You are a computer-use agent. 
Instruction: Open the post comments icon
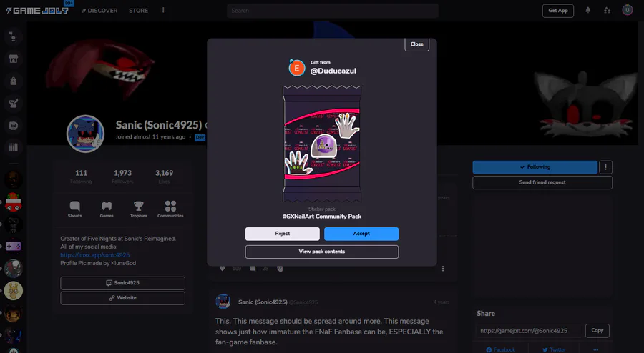click(253, 269)
